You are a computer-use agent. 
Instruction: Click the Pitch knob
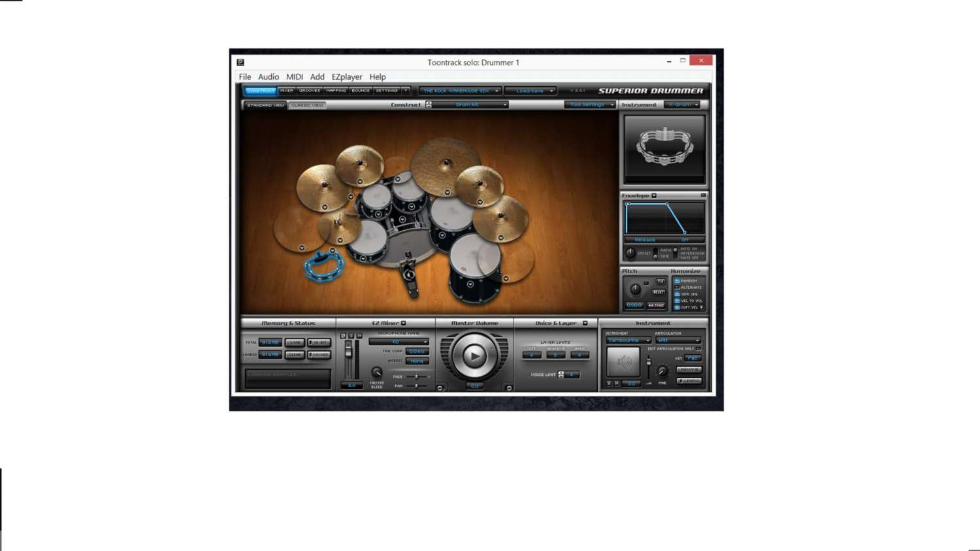635,288
